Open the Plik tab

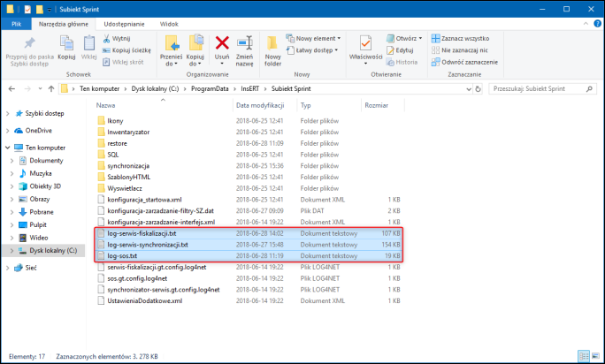point(16,24)
